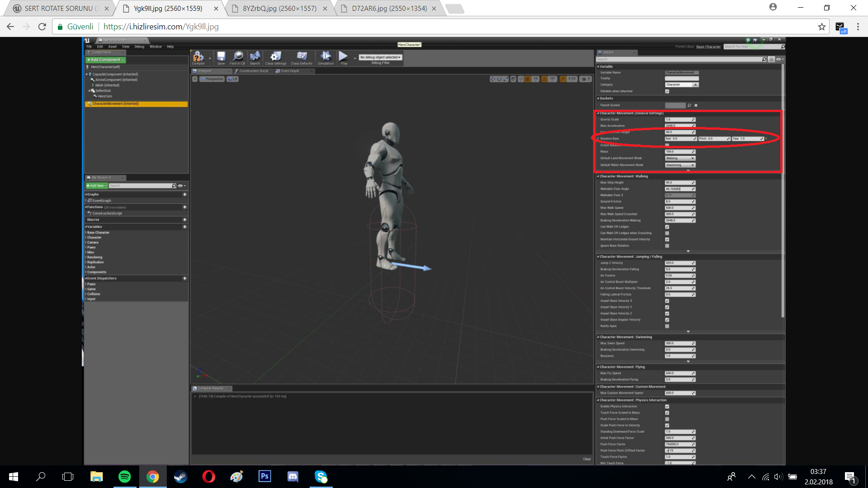Enable the Notify Apex checkbox

point(667,326)
